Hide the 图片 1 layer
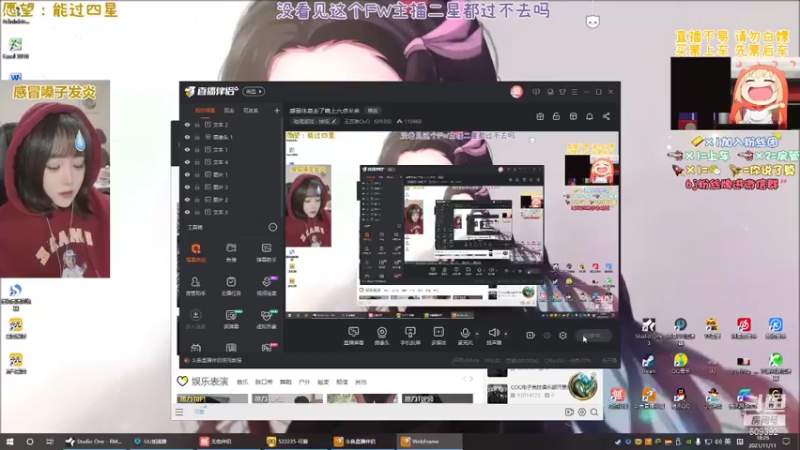Viewport: 800px width, 450px height. 187,174
